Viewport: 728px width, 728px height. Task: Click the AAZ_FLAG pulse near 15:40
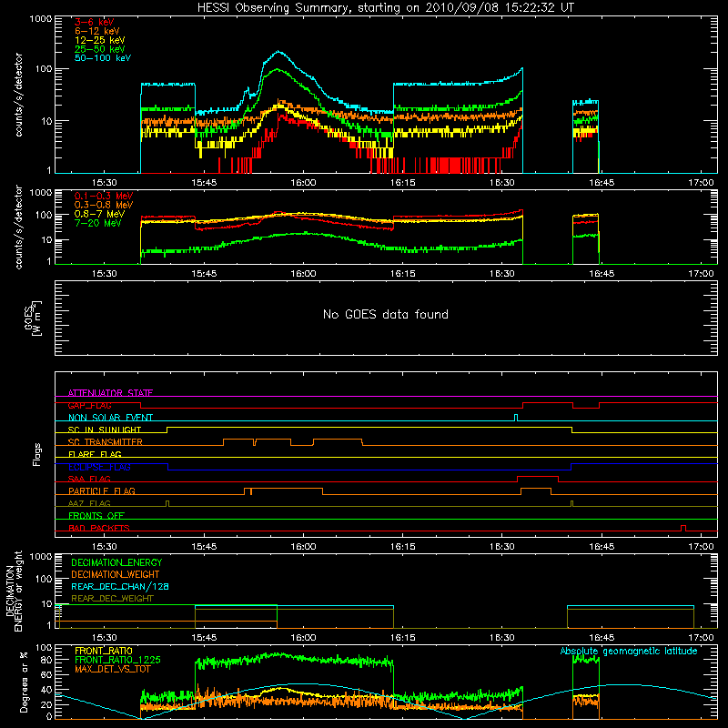(x=167, y=503)
